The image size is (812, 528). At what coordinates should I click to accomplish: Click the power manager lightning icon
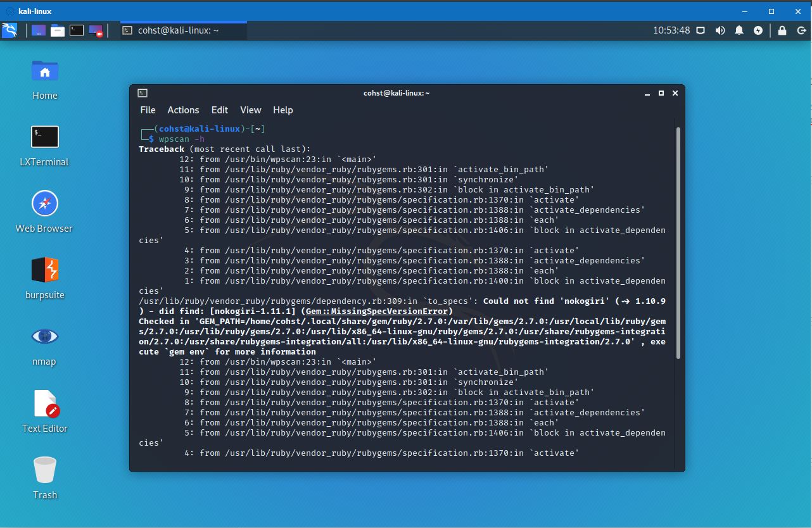coord(758,30)
